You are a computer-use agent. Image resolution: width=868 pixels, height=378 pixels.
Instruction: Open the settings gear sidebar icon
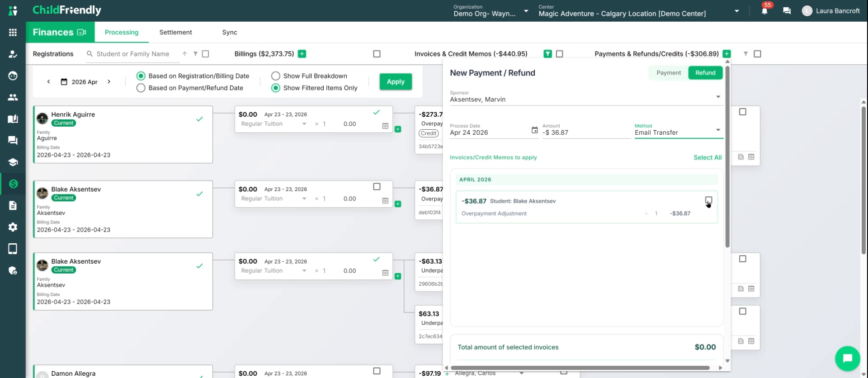(13, 227)
